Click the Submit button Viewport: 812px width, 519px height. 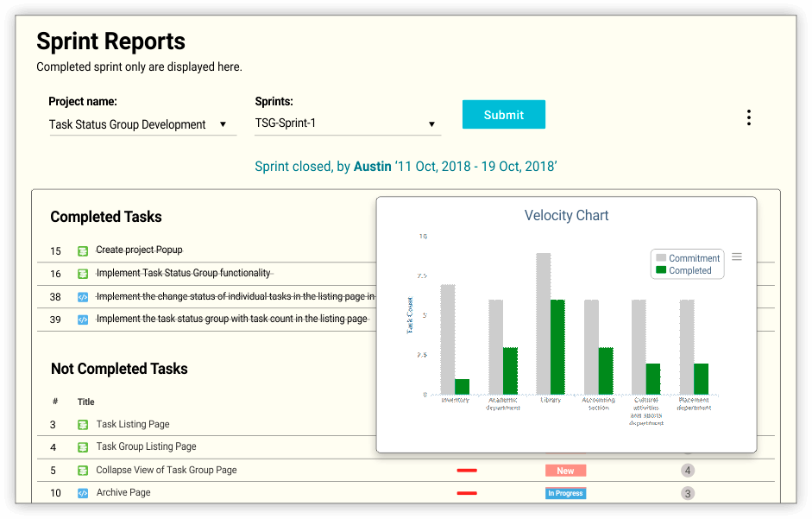click(503, 115)
